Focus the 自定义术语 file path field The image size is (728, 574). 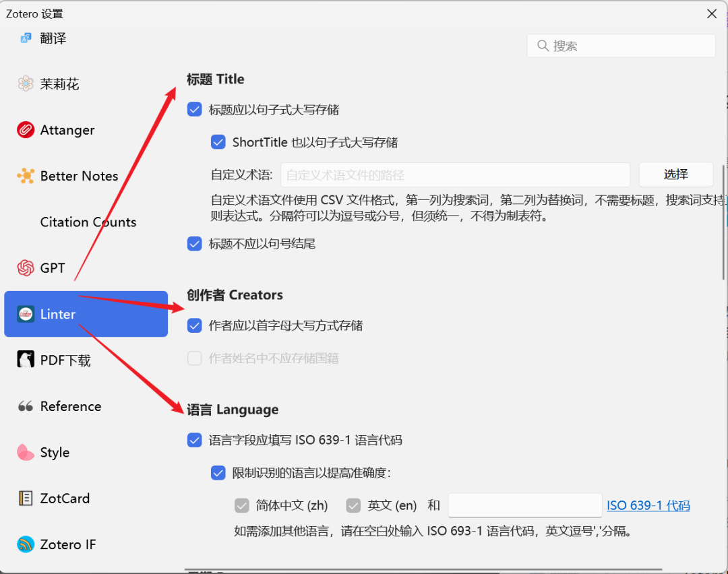(455, 175)
